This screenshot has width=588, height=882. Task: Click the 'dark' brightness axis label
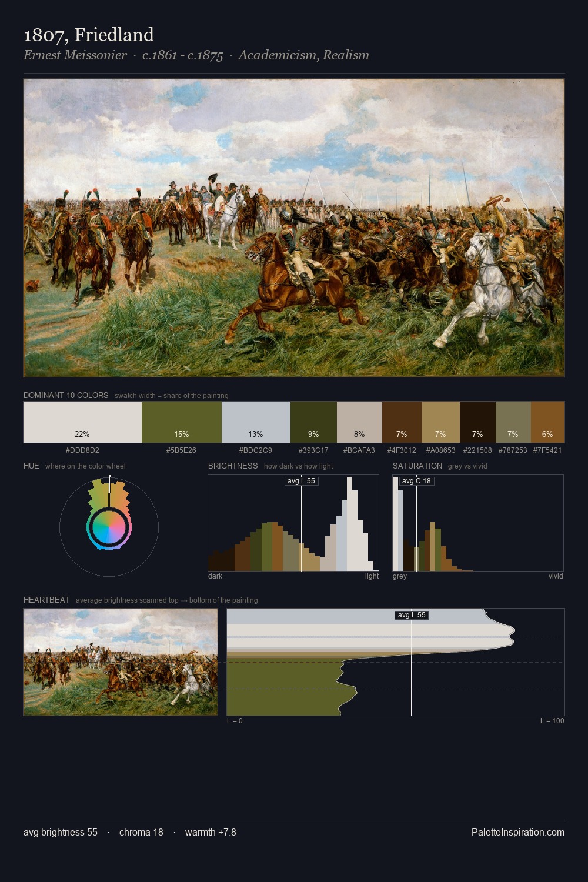pos(215,576)
